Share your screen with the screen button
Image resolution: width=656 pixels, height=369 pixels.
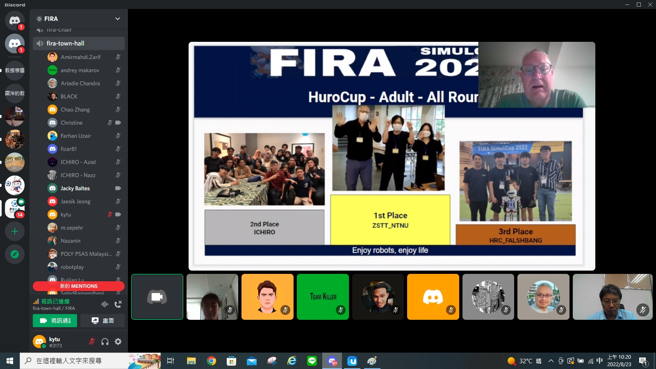coord(102,320)
